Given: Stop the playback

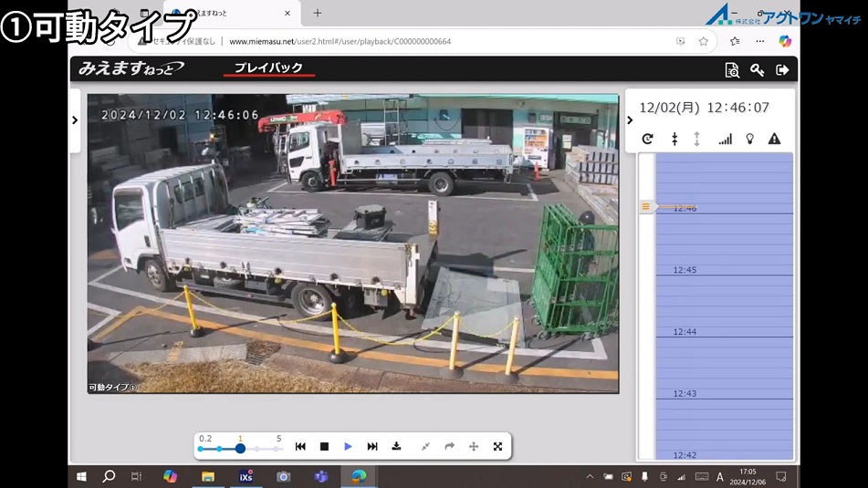Looking at the screenshot, I should click(324, 447).
